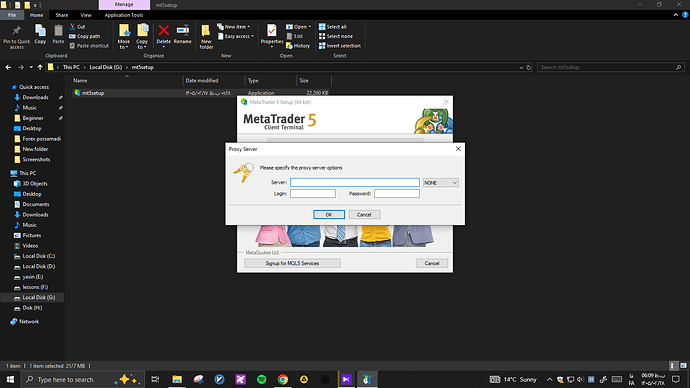Choose Copy path in ribbon
The image size is (690, 388).
[85, 36]
